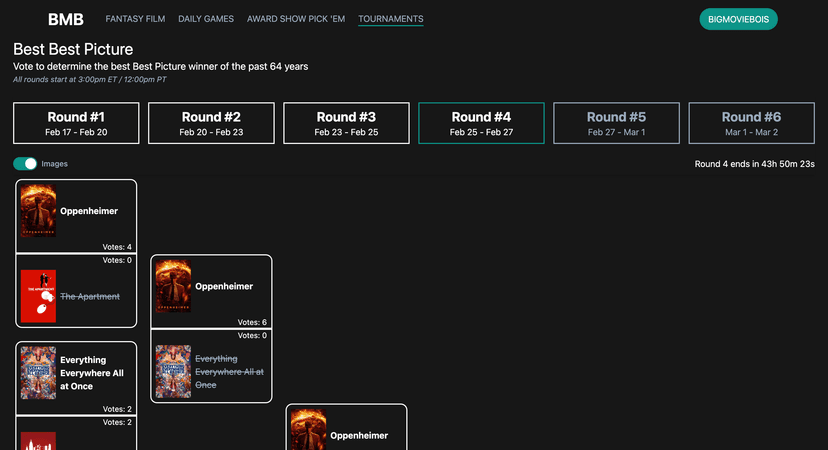The height and width of the screenshot is (450, 828).
Task: Toggle the Images switch off
Action: point(25,164)
